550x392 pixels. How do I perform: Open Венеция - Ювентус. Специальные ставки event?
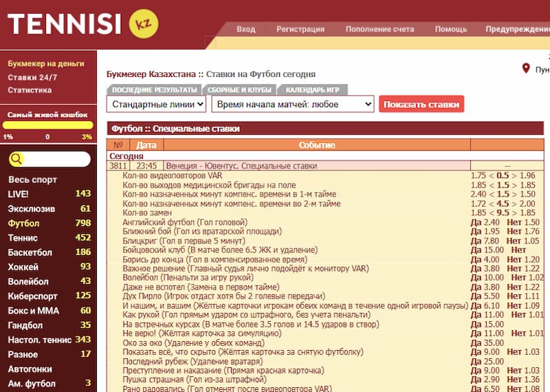[x=241, y=166]
